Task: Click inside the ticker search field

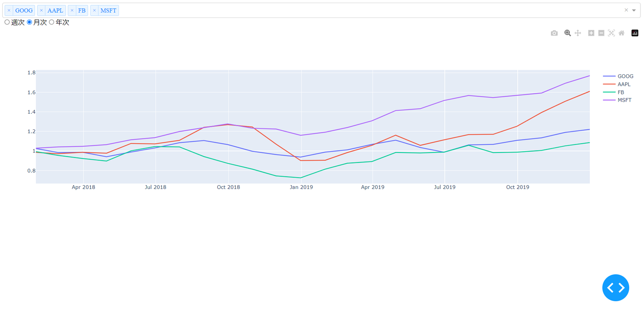Action: (x=358, y=10)
